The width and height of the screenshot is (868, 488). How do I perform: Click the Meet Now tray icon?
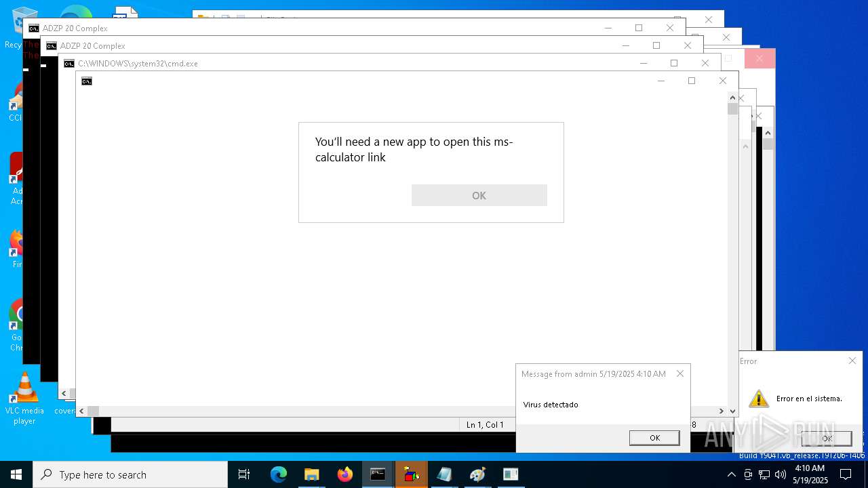[748, 474]
